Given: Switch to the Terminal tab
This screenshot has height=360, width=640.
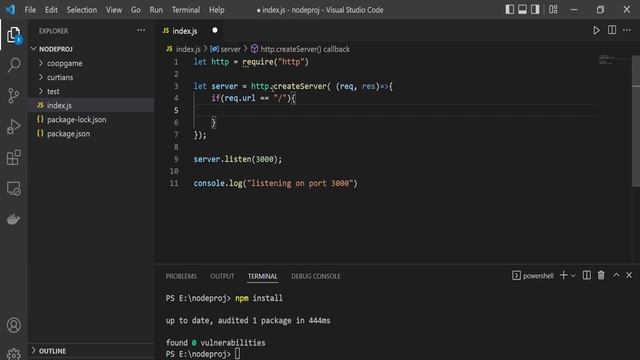Looking at the screenshot, I should (262, 276).
